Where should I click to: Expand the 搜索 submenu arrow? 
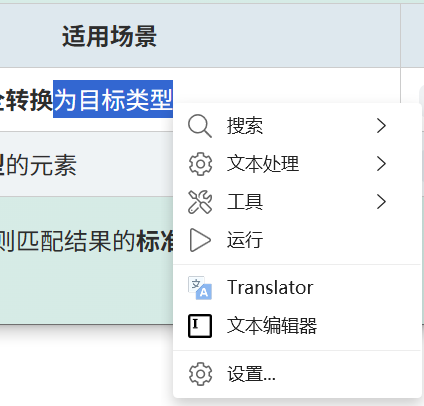click(x=381, y=126)
